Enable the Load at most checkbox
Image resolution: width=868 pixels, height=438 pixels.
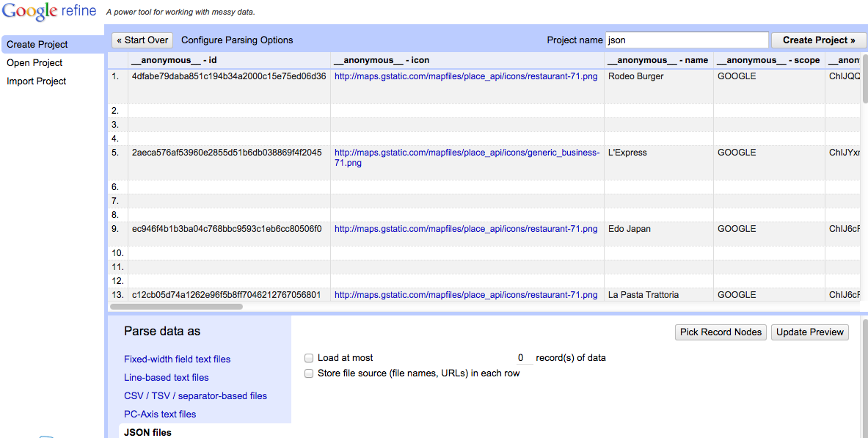pyautogui.click(x=309, y=358)
